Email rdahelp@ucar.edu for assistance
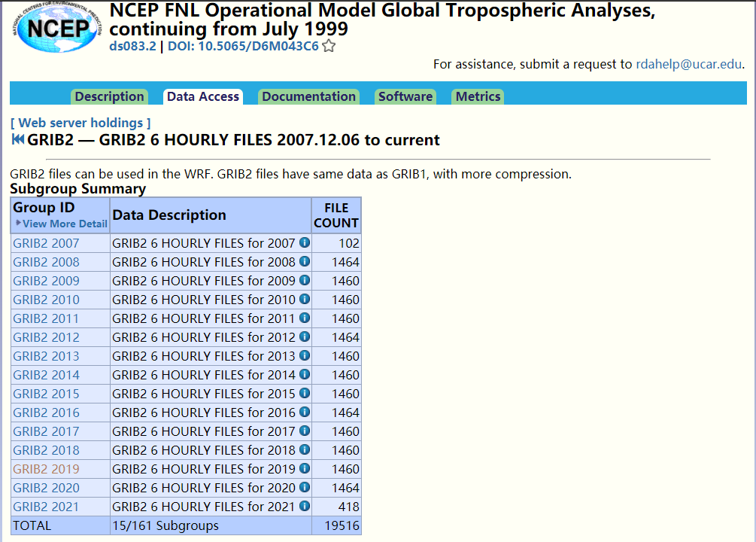Screen dimensions: 756x542 688,64
